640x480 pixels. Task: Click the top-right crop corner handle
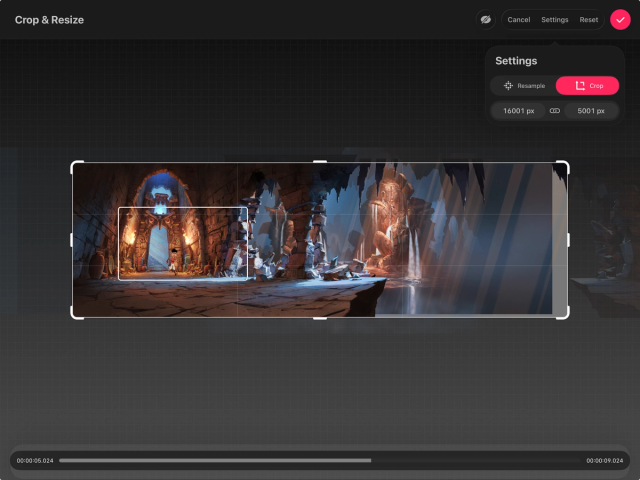(x=563, y=167)
